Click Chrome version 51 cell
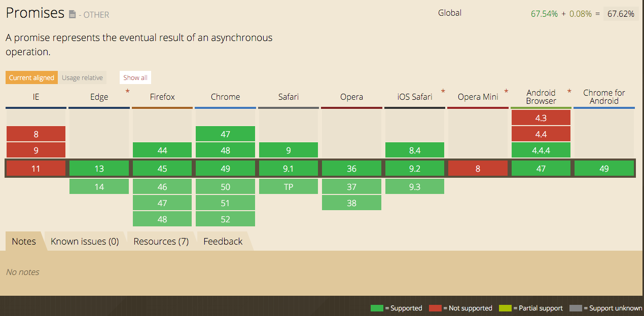The height and width of the screenshot is (316, 644). tap(225, 203)
